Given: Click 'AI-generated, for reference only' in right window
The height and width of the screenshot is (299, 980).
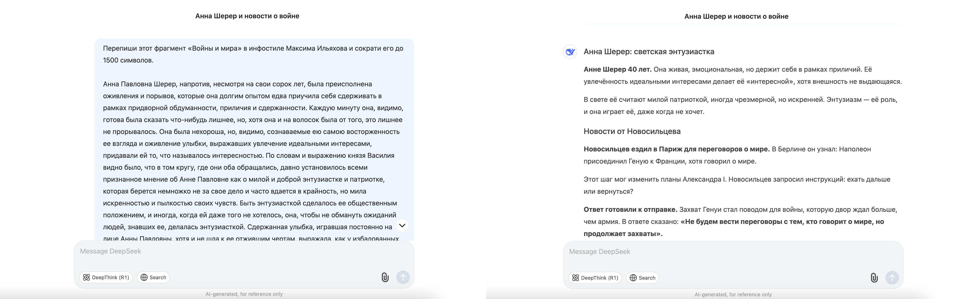Looking at the screenshot, I should 733,295.
